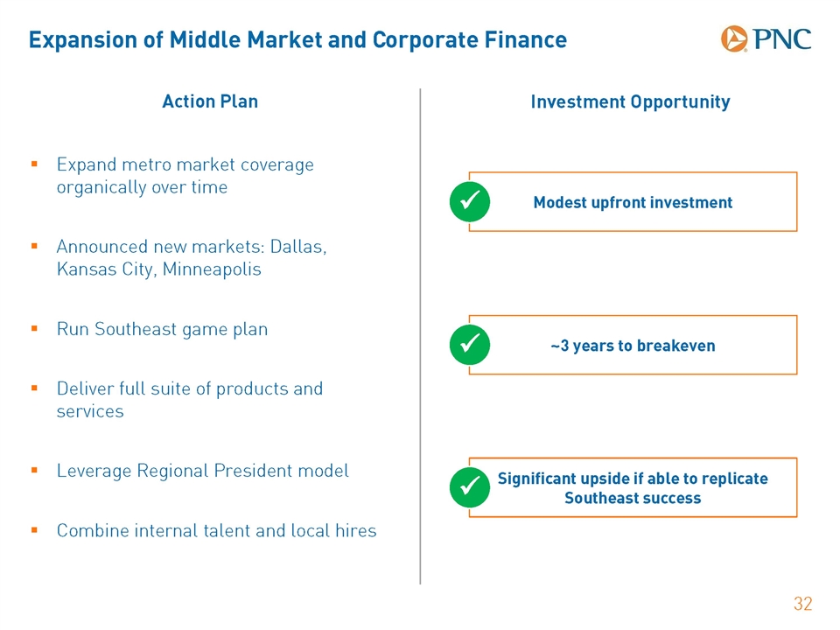This screenshot has height=630, width=840.
Task: Click the Kansas City, Minneapolis text line
Action: point(159,269)
